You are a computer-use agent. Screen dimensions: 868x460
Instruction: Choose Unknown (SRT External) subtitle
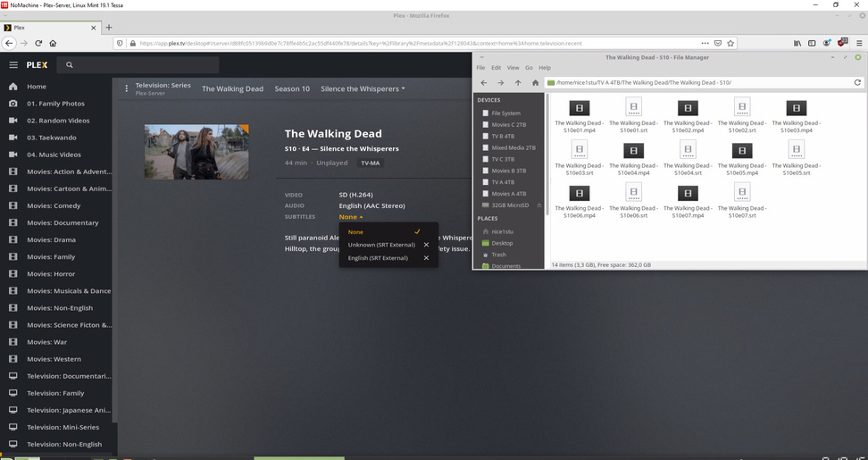[x=381, y=245]
